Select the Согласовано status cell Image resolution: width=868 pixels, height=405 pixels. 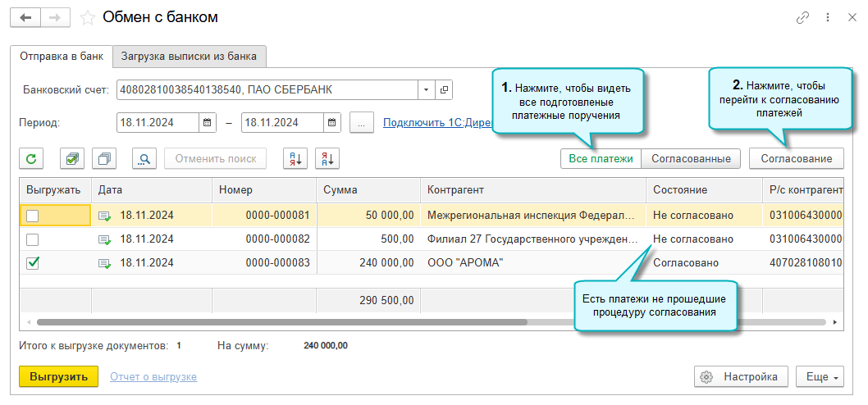[x=704, y=263]
